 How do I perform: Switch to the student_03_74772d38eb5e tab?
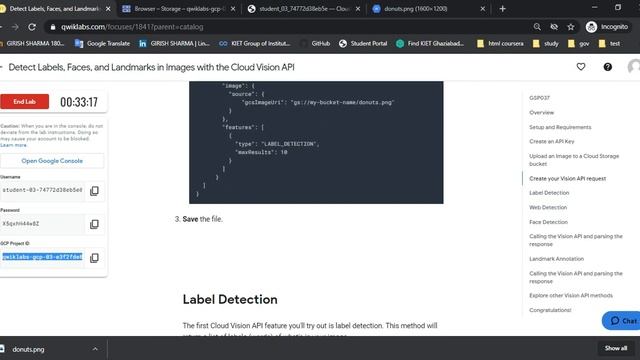point(304,9)
